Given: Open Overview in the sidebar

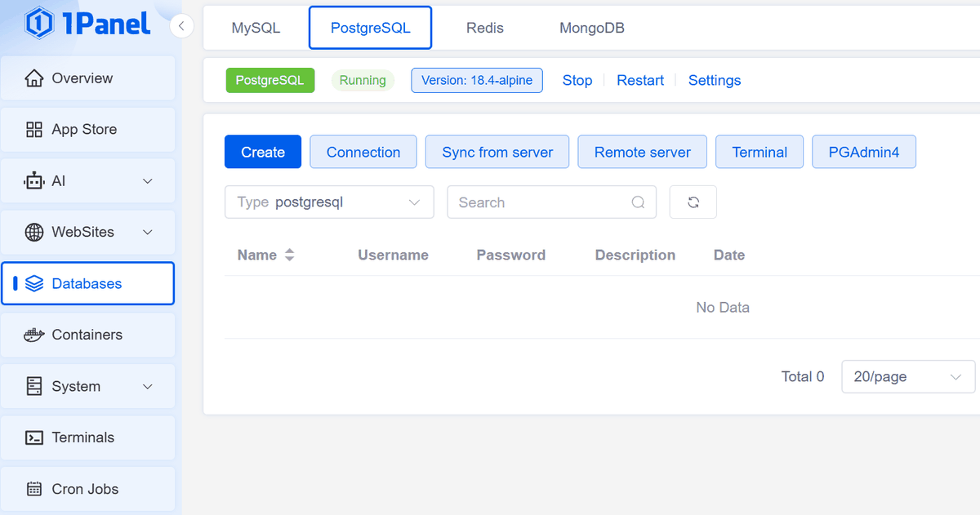Looking at the screenshot, I should [88, 78].
